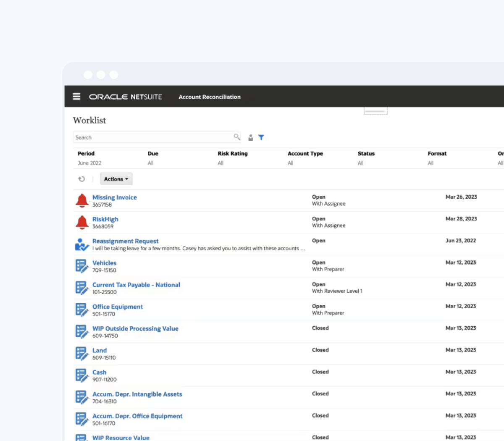Open the Actions dropdown button
The height and width of the screenshot is (441, 504).
click(116, 179)
